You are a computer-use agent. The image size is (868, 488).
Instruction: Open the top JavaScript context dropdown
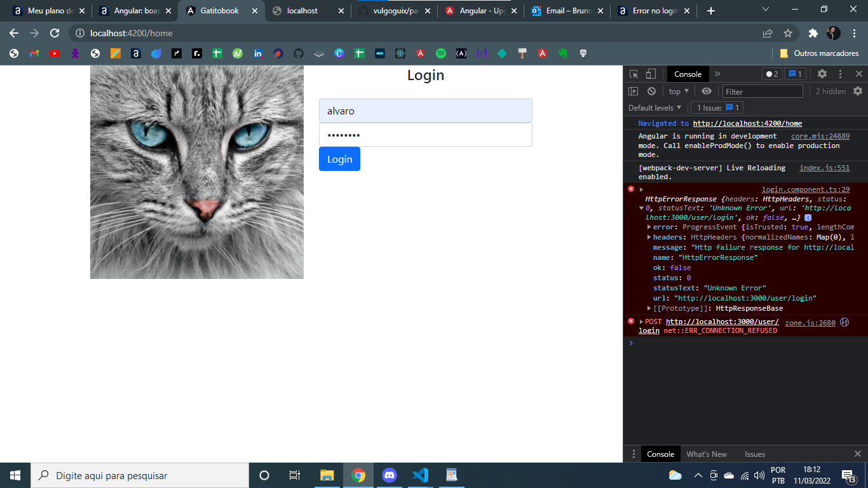(679, 91)
